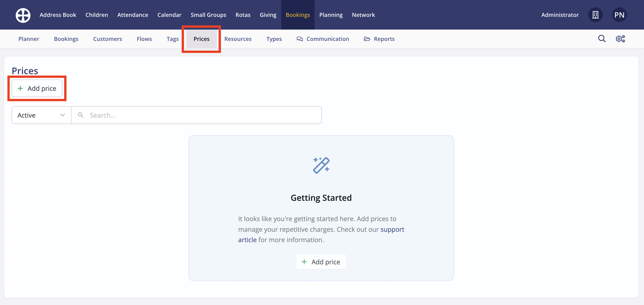Open module settings gear icon
Screen dimensions: 644x305
pos(620,39)
